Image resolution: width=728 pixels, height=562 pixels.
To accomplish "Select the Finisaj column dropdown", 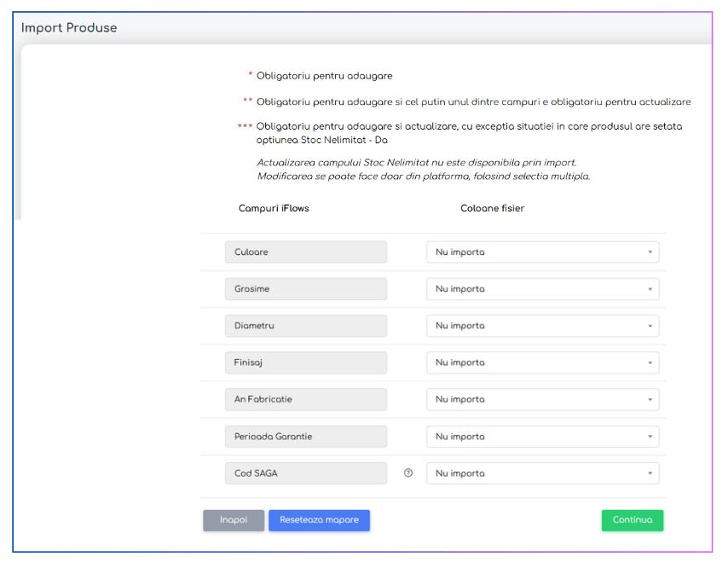I will tap(542, 362).
